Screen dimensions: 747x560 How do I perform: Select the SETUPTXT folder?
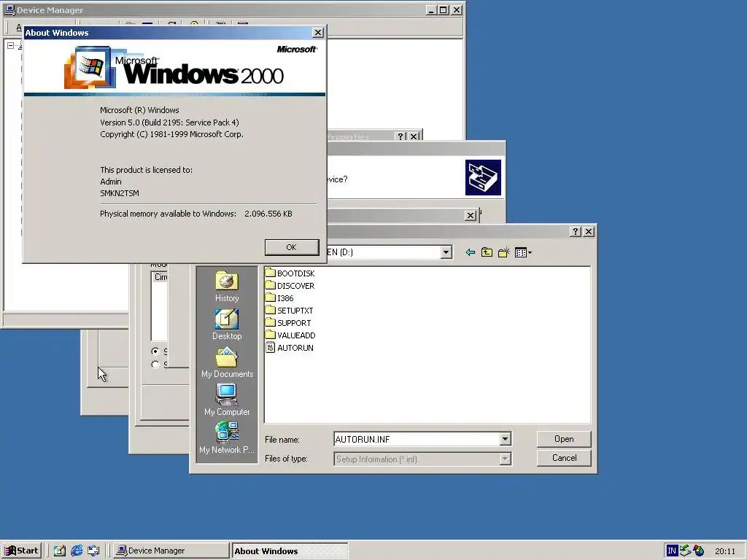coord(289,311)
